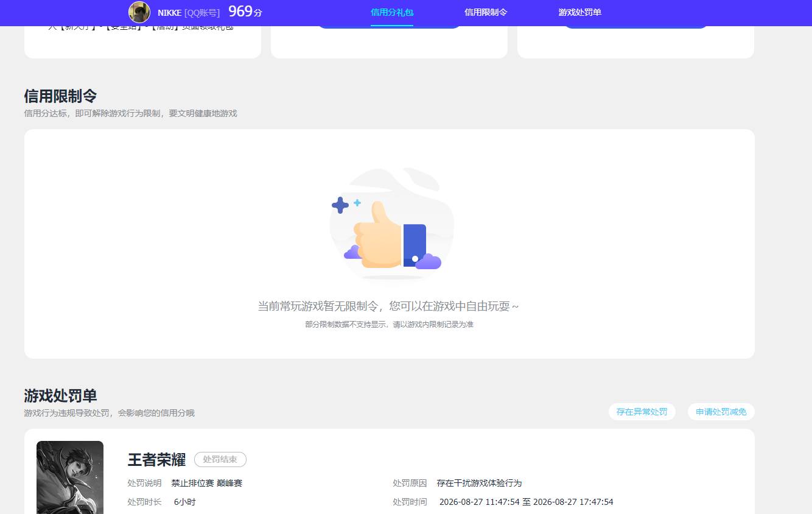Click text 存在干扰游戏体验行为
This screenshot has width=812, height=514.
click(479, 483)
